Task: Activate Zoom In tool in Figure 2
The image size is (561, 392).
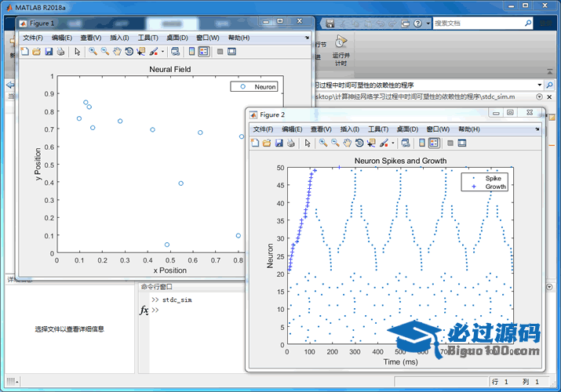Action: pos(323,143)
